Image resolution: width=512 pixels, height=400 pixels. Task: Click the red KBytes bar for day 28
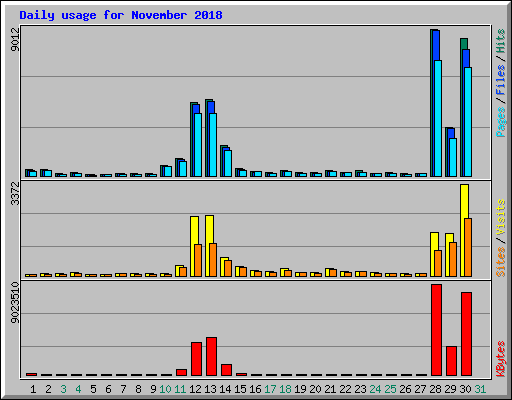click(x=436, y=330)
